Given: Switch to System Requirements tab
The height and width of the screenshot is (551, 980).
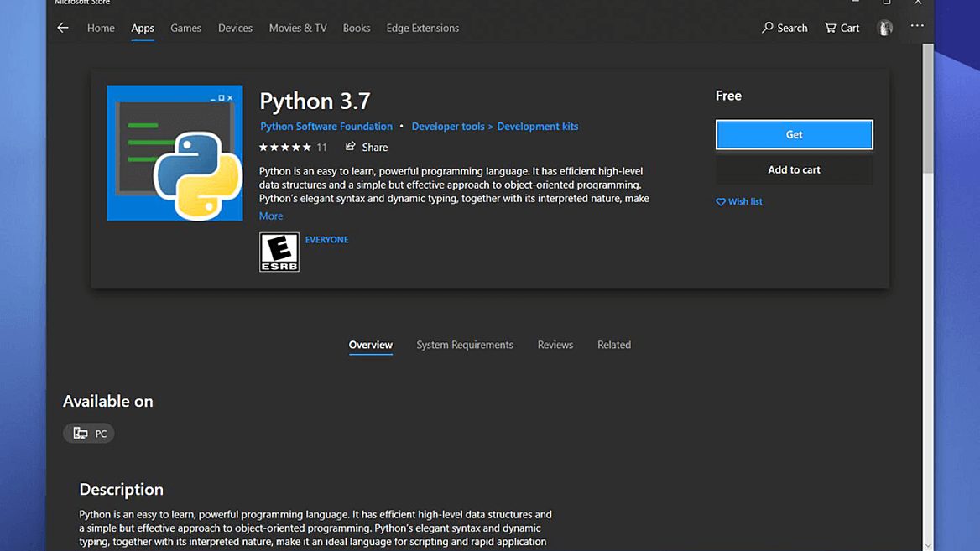Looking at the screenshot, I should (464, 345).
